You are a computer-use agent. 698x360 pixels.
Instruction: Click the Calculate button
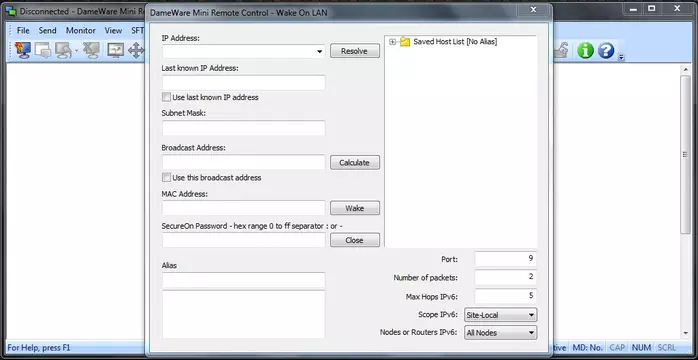pyautogui.click(x=355, y=163)
